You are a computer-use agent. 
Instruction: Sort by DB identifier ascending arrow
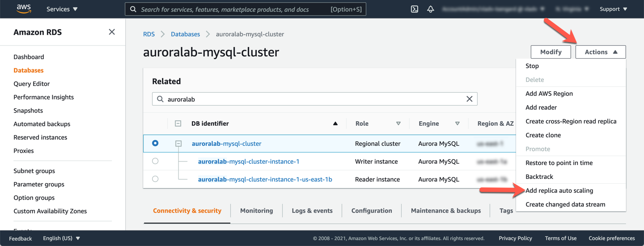[x=335, y=123]
